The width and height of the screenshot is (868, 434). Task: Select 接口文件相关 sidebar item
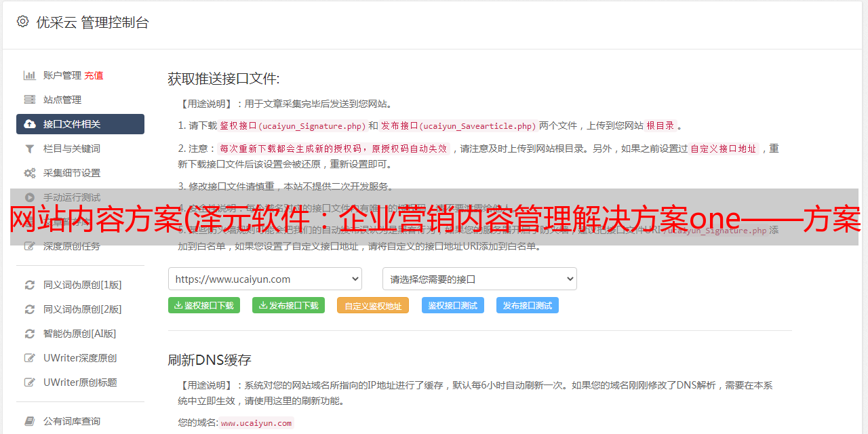point(80,124)
